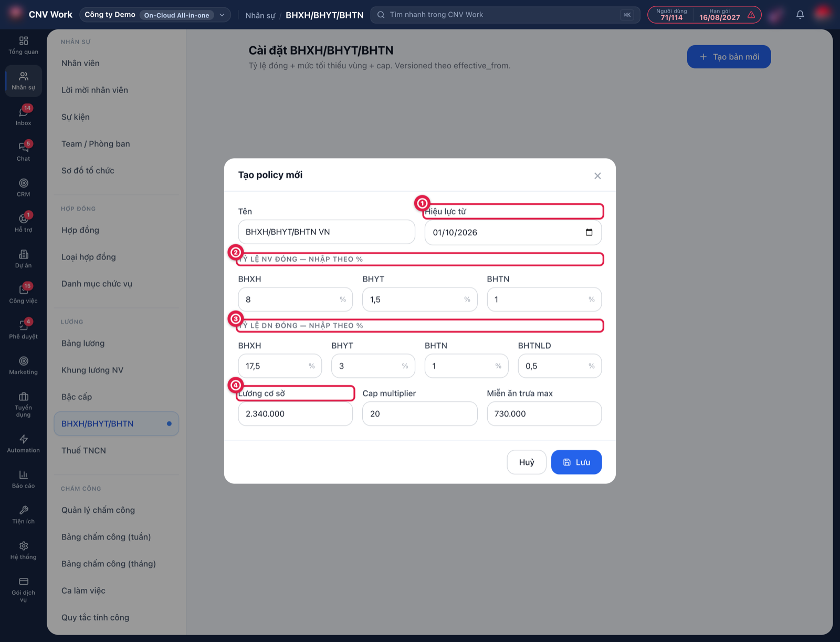Focus the Tên policy name field
The image size is (840, 642).
(327, 232)
